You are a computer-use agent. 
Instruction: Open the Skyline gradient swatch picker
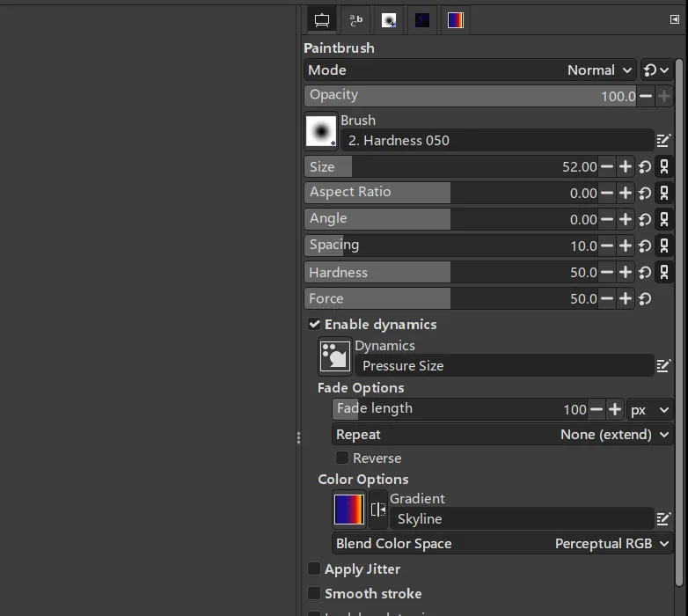point(349,510)
